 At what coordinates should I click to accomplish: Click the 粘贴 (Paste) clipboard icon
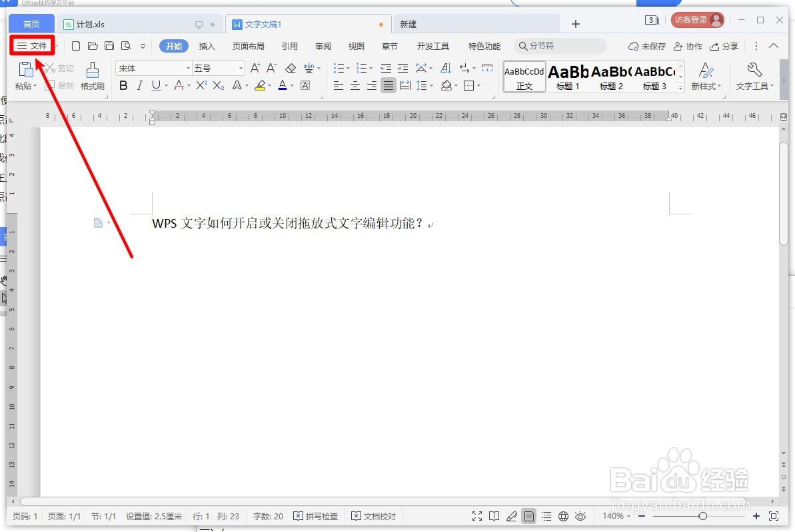coord(25,70)
